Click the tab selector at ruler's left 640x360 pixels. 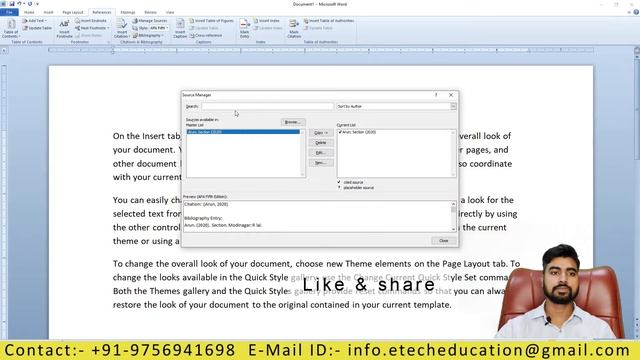(4, 51)
